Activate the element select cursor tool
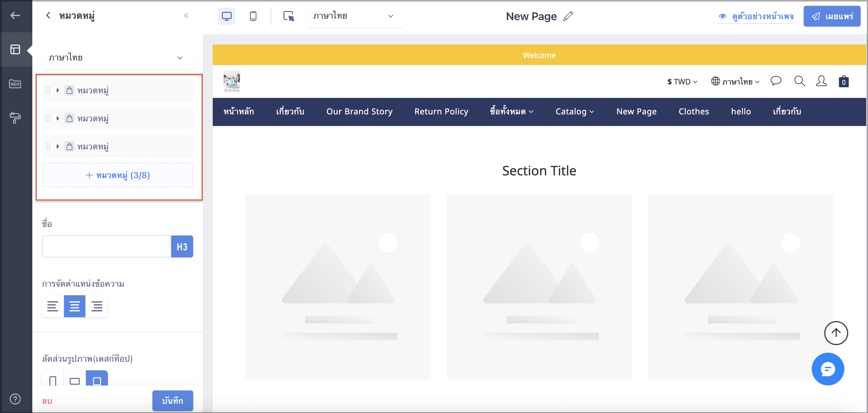The height and width of the screenshot is (413, 868). click(x=289, y=16)
